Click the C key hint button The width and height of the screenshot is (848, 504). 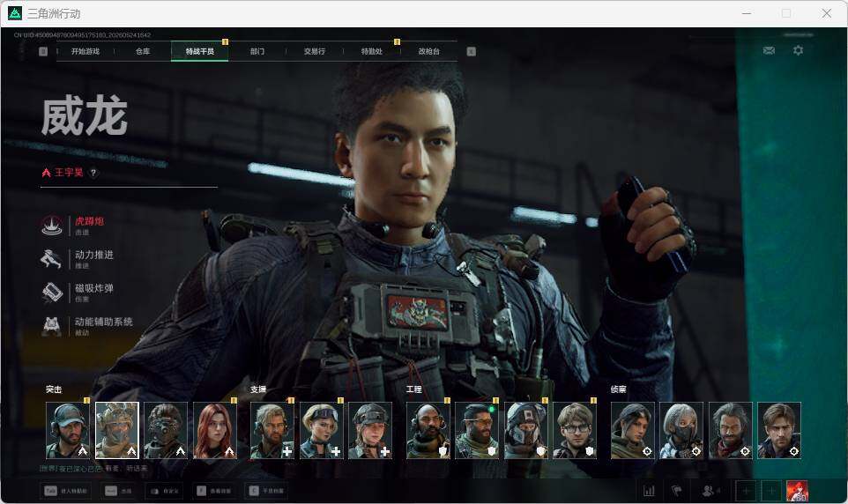(x=266, y=491)
